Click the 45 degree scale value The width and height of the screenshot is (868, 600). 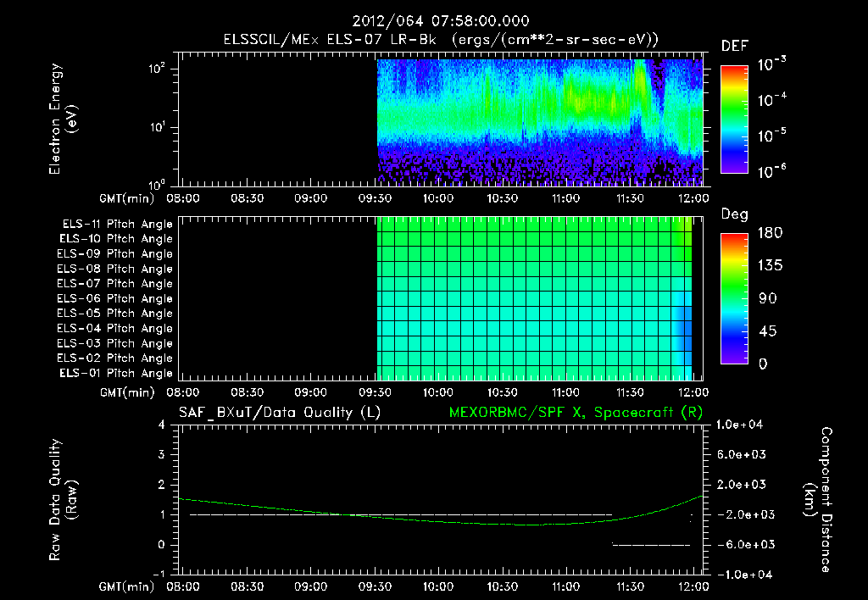pyautogui.click(x=768, y=331)
